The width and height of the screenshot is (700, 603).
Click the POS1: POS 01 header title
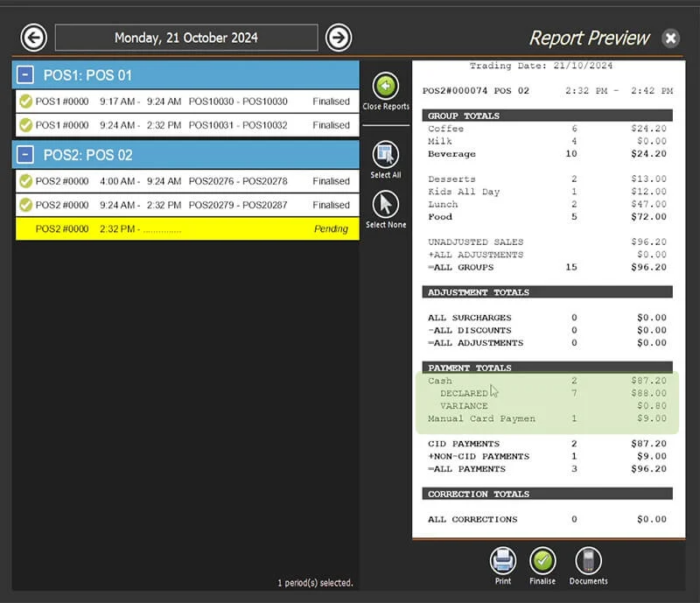pos(87,75)
